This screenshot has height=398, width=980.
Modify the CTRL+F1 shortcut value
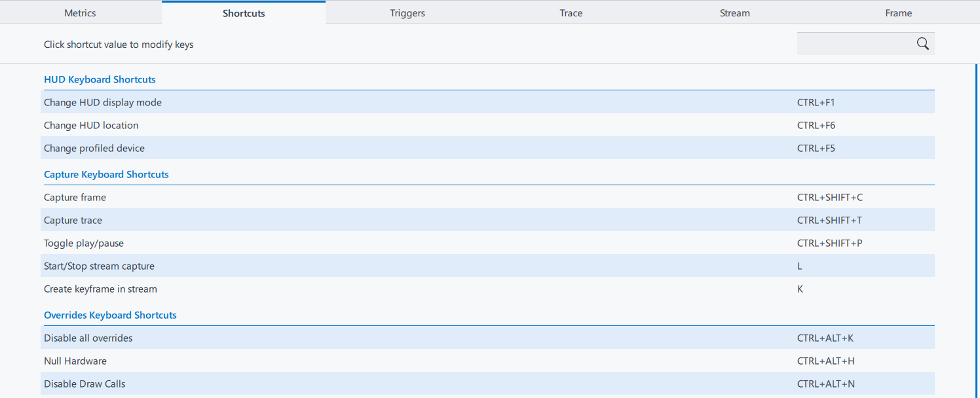click(816, 102)
